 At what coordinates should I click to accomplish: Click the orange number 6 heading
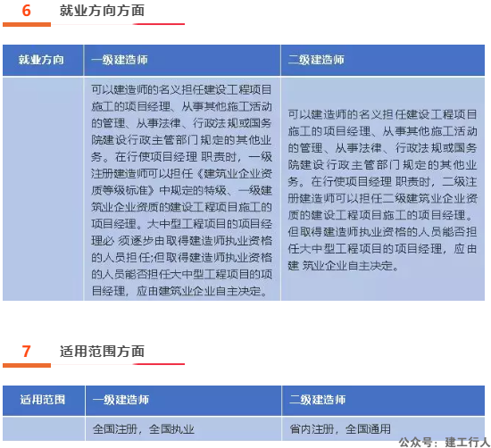coord(26,11)
